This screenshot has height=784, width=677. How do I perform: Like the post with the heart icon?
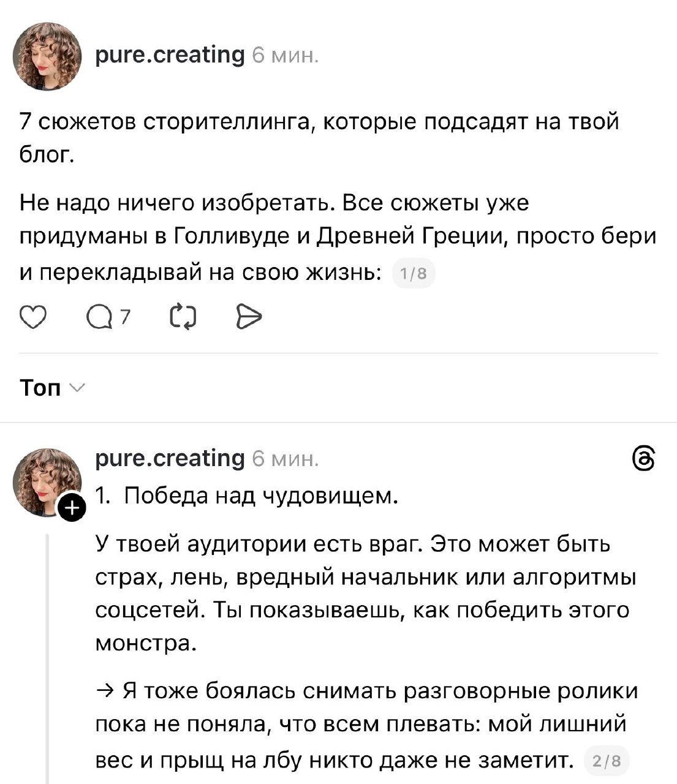click(x=33, y=317)
